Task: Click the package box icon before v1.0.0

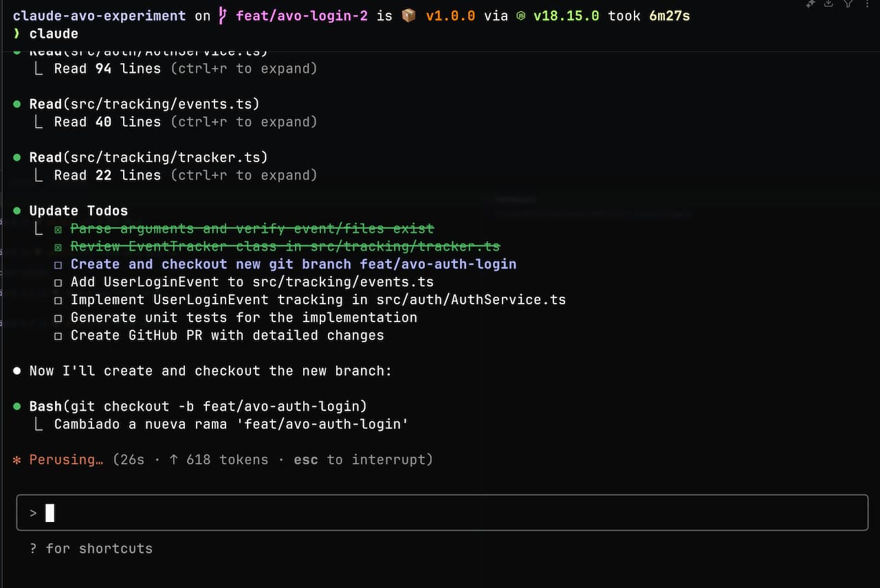Action: click(x=408, y=16)
